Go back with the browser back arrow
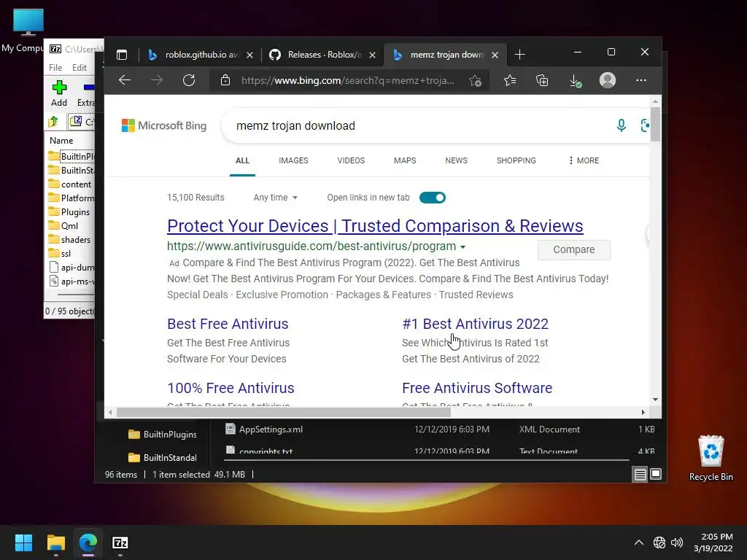747x560 pixels. point(125,80)
